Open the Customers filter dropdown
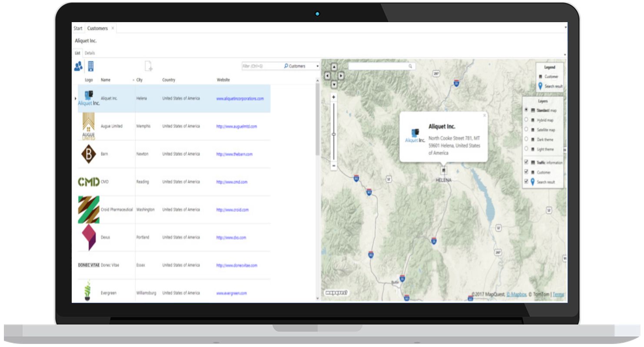Screen dimensions: 644x347 (x=318, y=66)
